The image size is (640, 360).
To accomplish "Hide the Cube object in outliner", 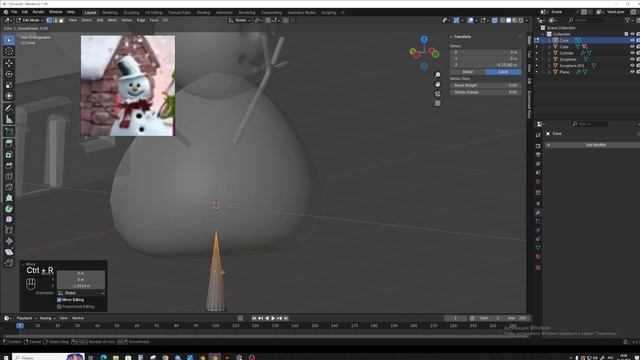I will pos(632,47).
